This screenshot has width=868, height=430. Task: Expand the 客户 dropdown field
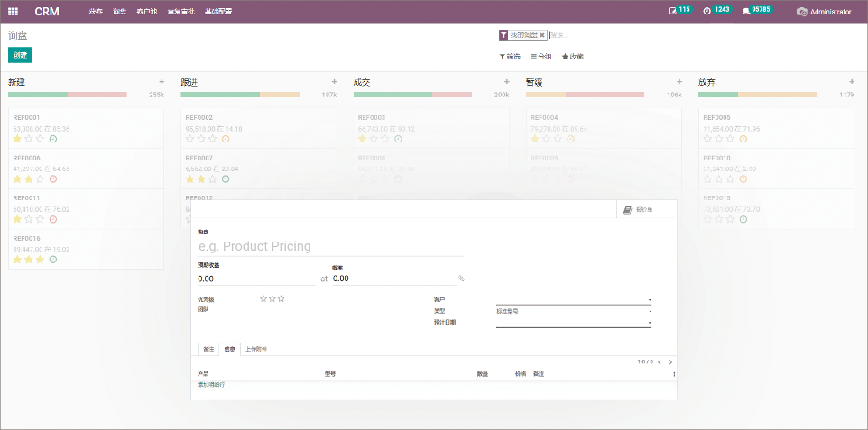click(650, 300)
